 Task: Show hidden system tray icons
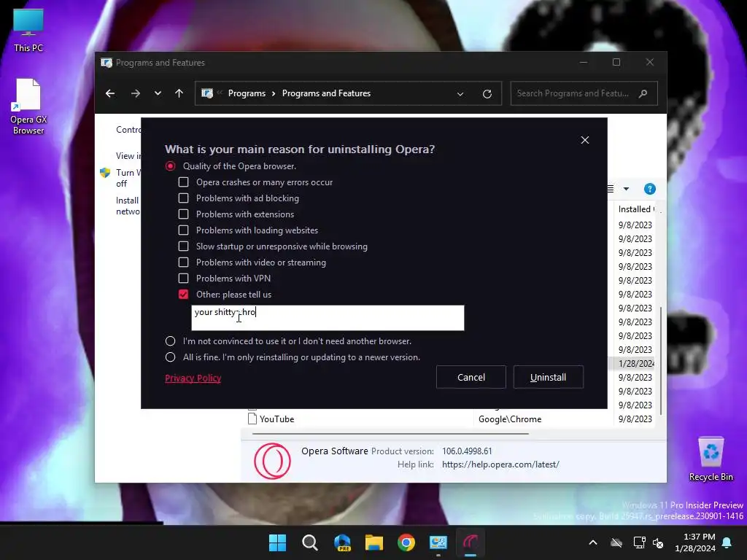click(x=593, y=542)
